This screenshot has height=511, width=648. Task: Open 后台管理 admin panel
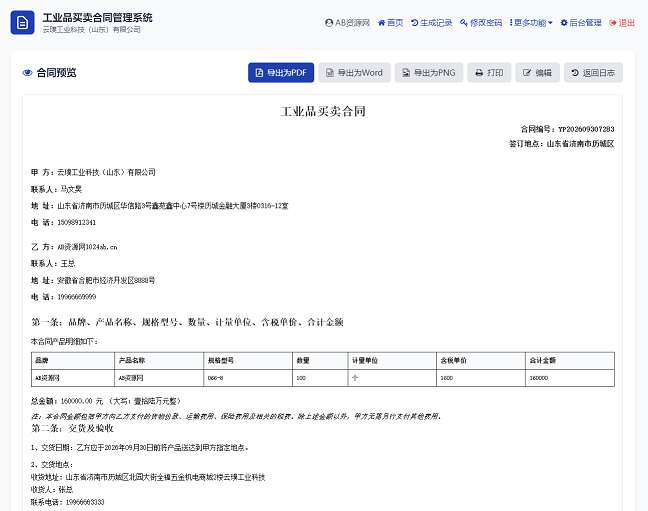581,23
